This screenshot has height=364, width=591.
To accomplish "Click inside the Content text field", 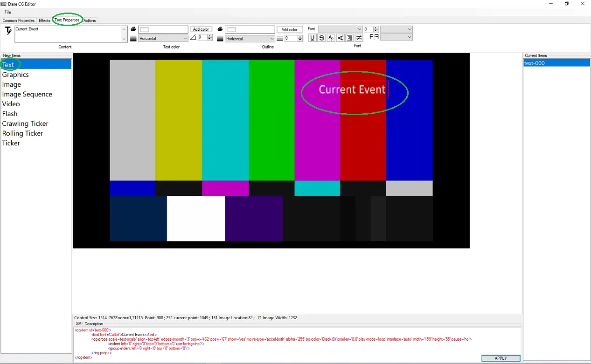I will click(68, 34).
